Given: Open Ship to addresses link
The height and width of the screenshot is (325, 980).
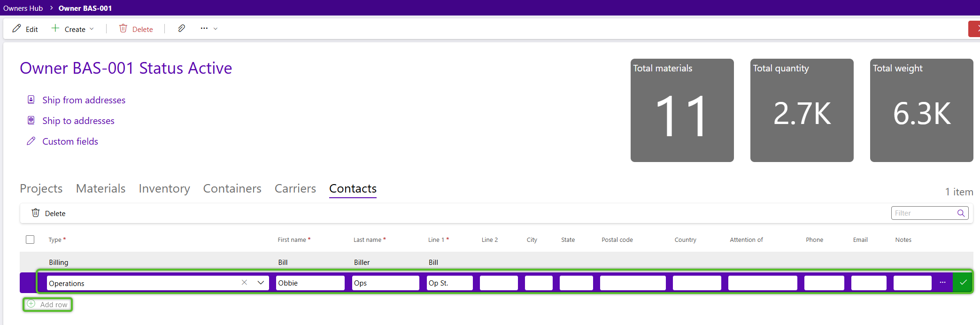Looking at the screenshot, I should 78,121.
